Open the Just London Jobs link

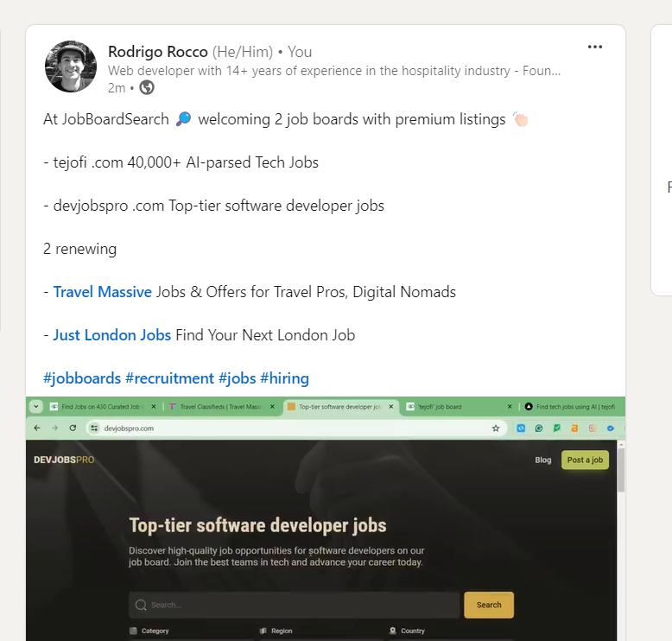pyautogui.click(x=112, y=335)
